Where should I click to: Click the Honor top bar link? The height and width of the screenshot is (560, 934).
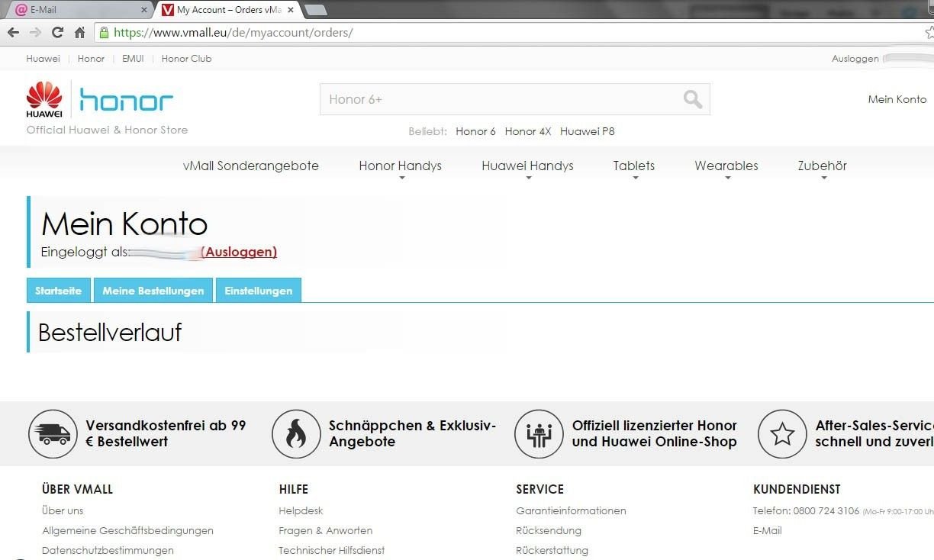(x=91, y=59)
